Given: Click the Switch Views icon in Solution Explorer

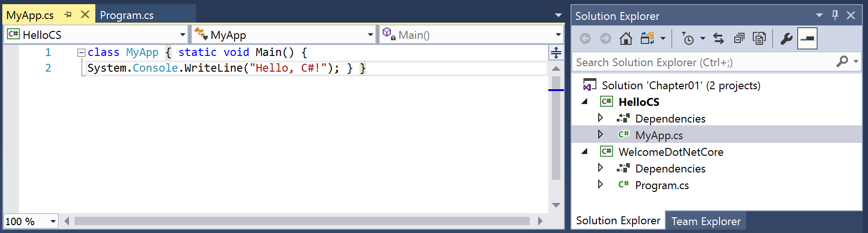Looking at the screenshot, I should (x=647, y=38).
